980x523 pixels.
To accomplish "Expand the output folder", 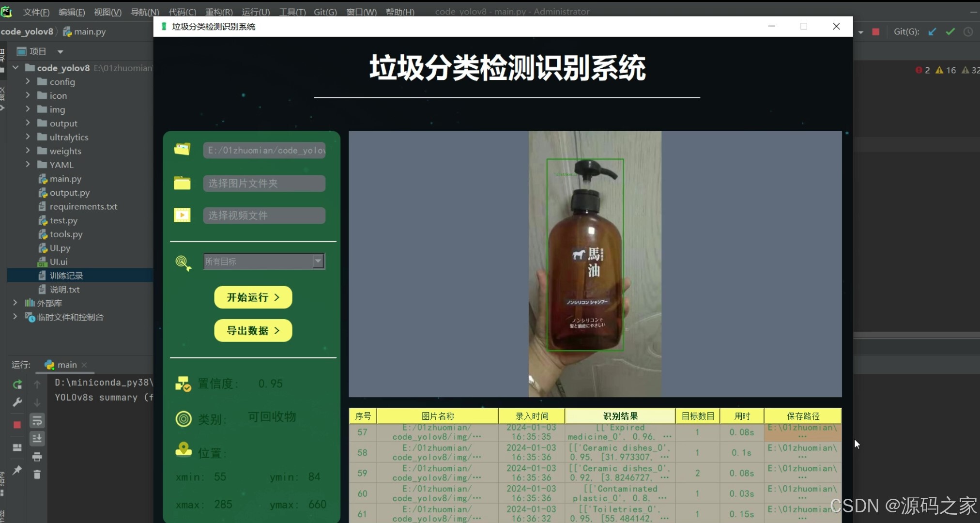I will (28, 123).
